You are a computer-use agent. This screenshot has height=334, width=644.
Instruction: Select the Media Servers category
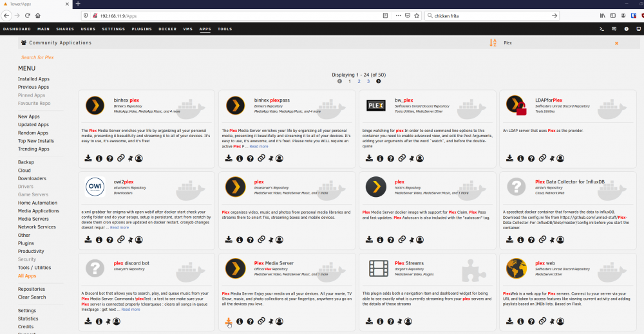33,219
